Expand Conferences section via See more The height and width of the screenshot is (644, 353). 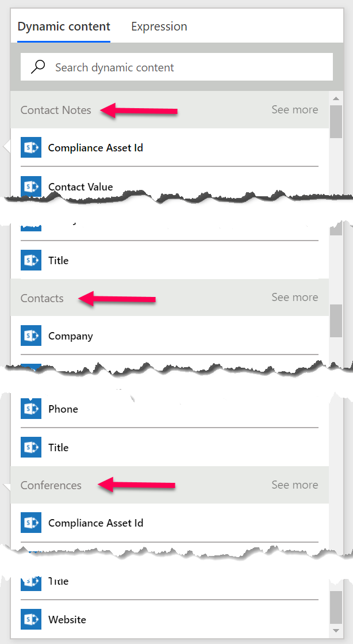coord(294,485)
